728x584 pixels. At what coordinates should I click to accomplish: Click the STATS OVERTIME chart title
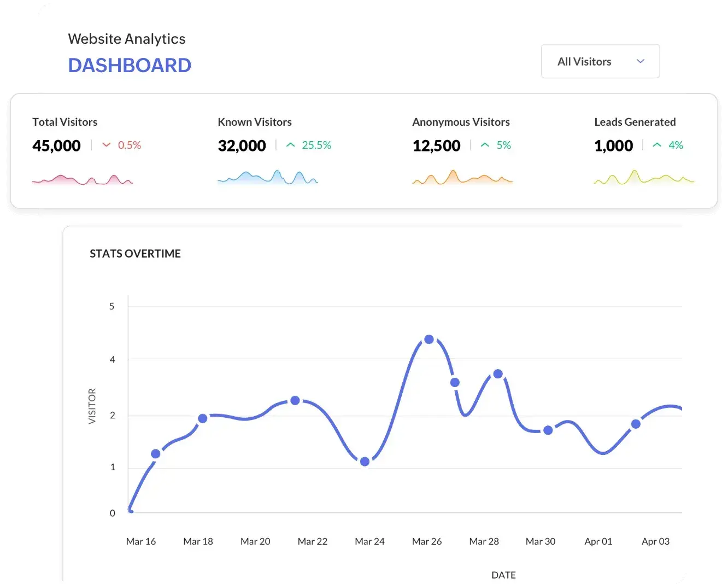pyautogui.click(x=135, y=253)
